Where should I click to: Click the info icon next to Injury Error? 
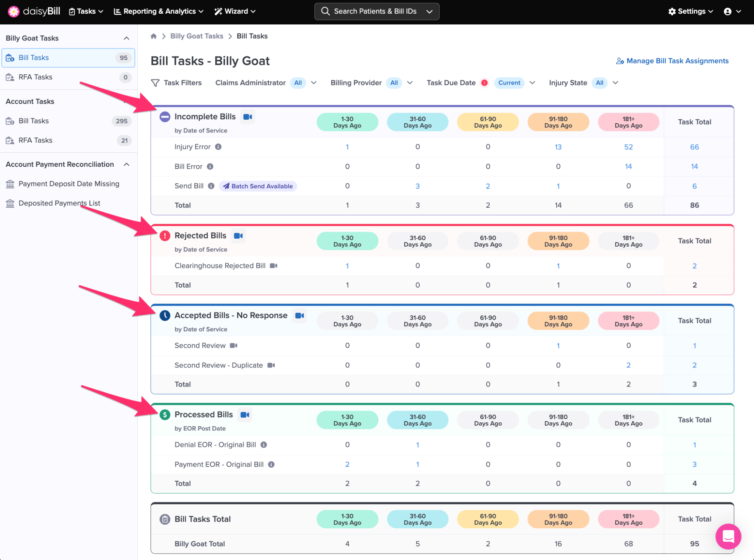tap(218, 147)
